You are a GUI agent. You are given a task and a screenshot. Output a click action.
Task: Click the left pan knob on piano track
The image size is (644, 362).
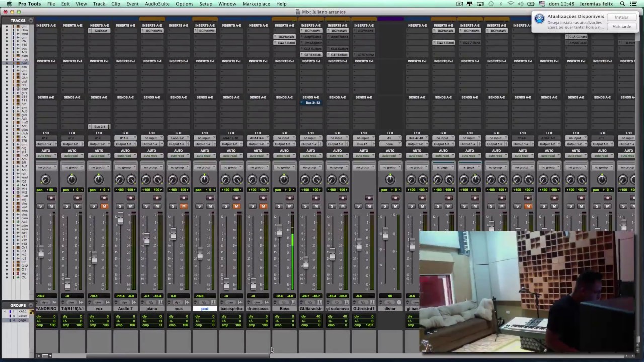(x=146, y=179)
